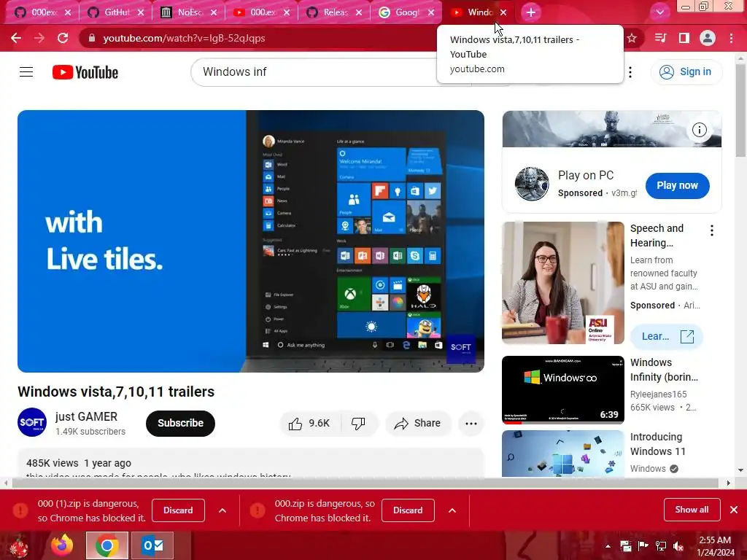Open the Windows Infinity video thumbnail

point(562,389)
